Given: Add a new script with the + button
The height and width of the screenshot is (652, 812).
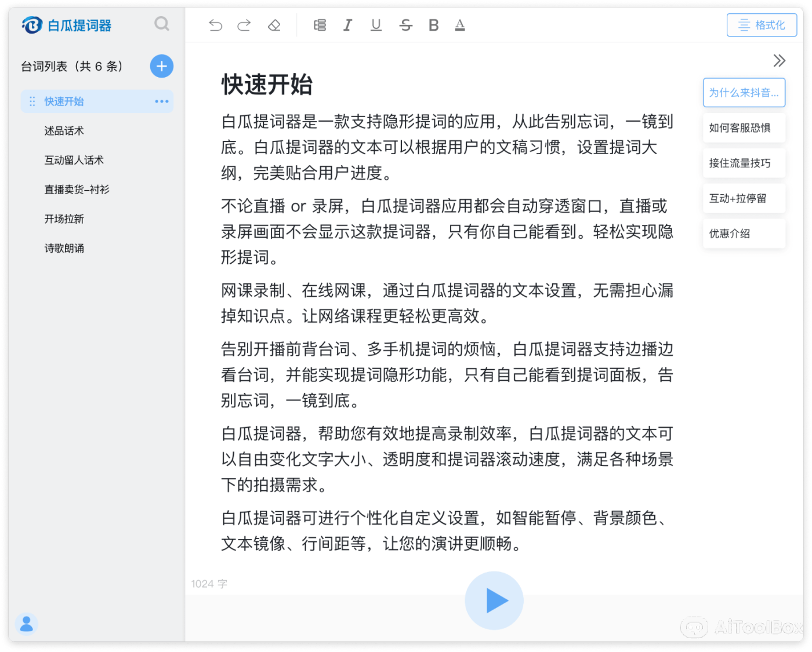Looking at the screenshot, I should 161,66.
